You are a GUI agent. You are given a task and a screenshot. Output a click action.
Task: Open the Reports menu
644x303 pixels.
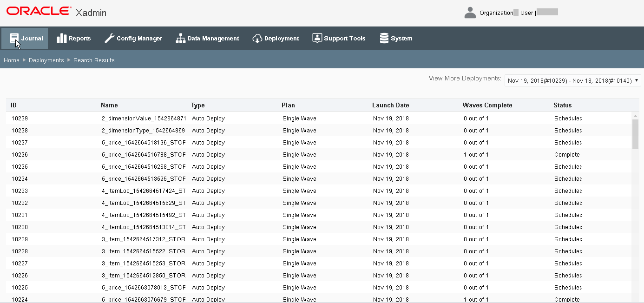[74, 38]
